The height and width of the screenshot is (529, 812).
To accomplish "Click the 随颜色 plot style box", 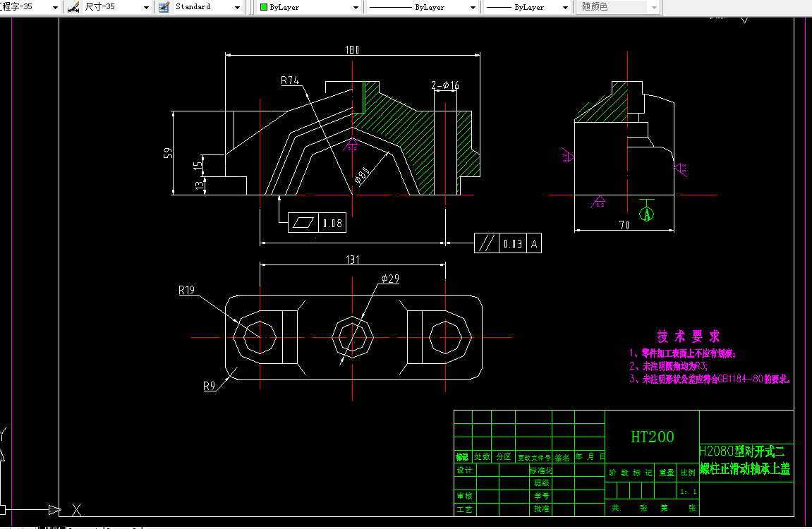I will pos(612,7).
